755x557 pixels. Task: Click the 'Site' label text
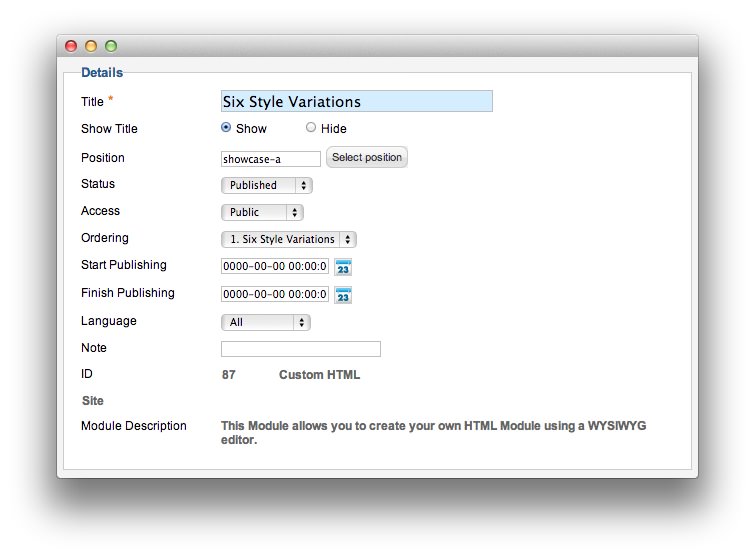(x=93, y=401)
